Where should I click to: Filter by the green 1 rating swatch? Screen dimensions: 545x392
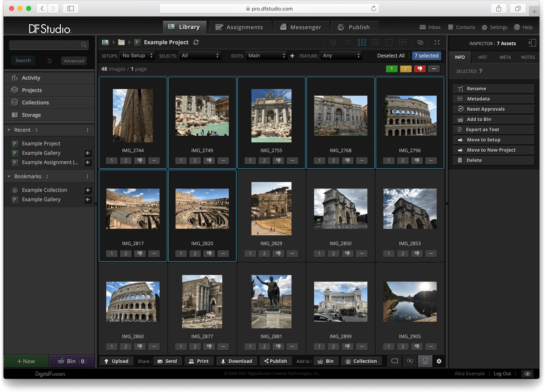click(x=392, y=69)
